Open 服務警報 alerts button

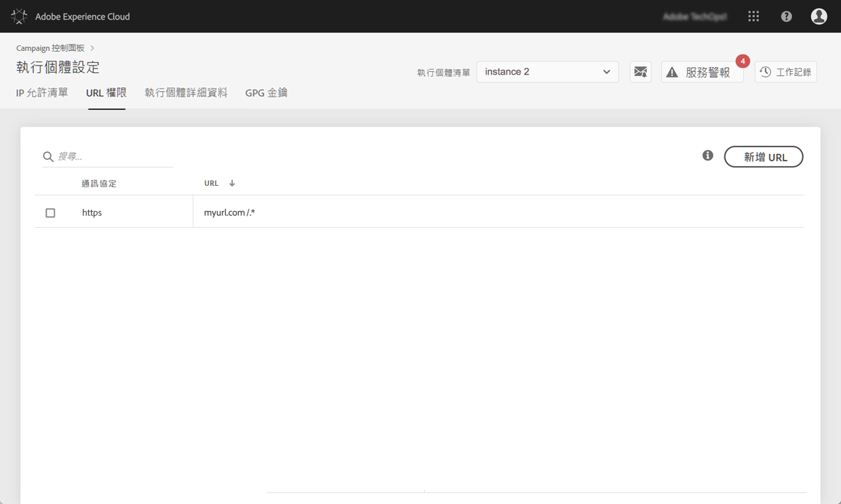click(x=702, y=72)
